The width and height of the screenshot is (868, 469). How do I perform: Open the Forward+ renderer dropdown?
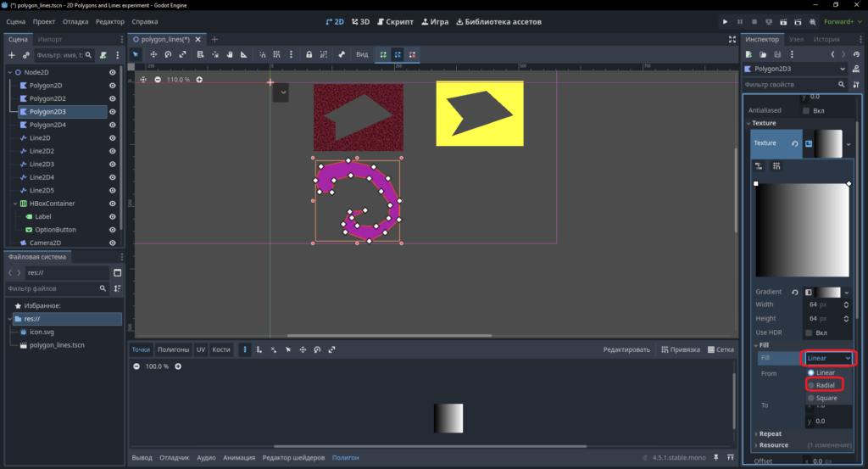(842, 21)
